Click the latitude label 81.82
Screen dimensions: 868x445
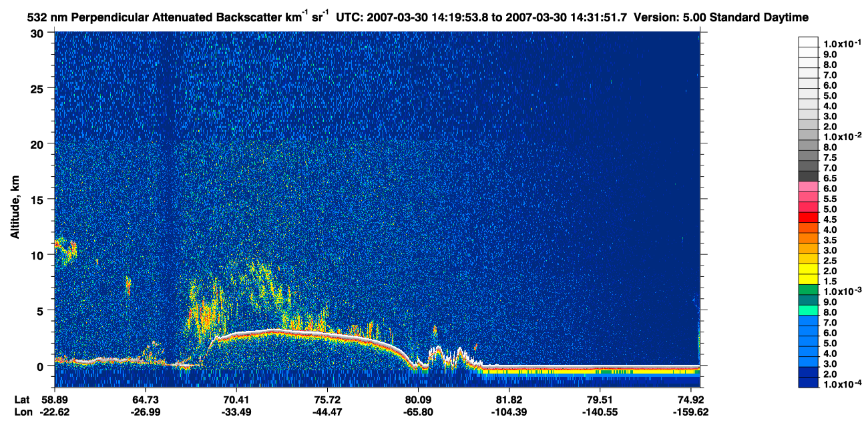click(x=509, y=400)
